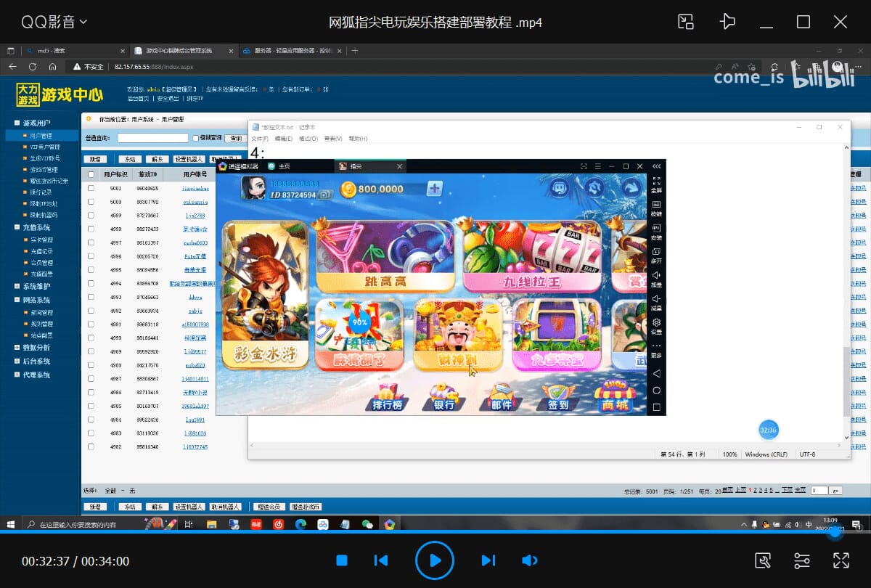Stop video playback with the square icon
Image resolution: width=871 pixels, height=588 pixels.
point(343,560)
